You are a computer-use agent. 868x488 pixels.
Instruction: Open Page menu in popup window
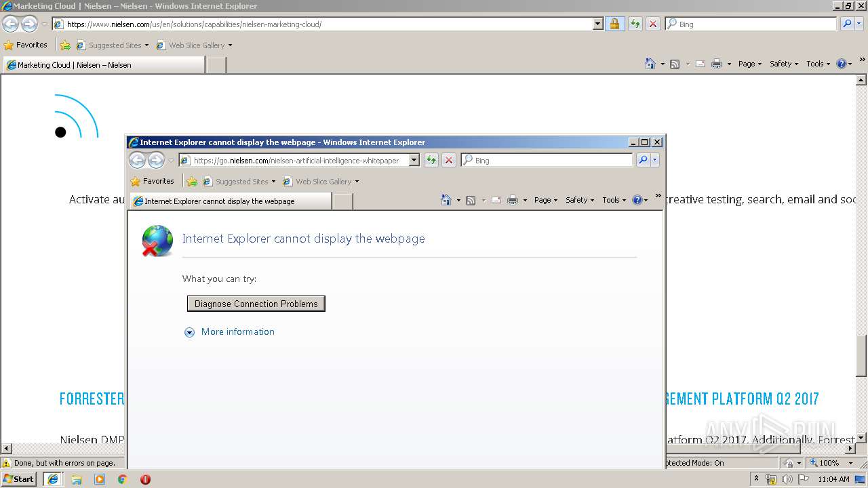(x=545, y=200)
